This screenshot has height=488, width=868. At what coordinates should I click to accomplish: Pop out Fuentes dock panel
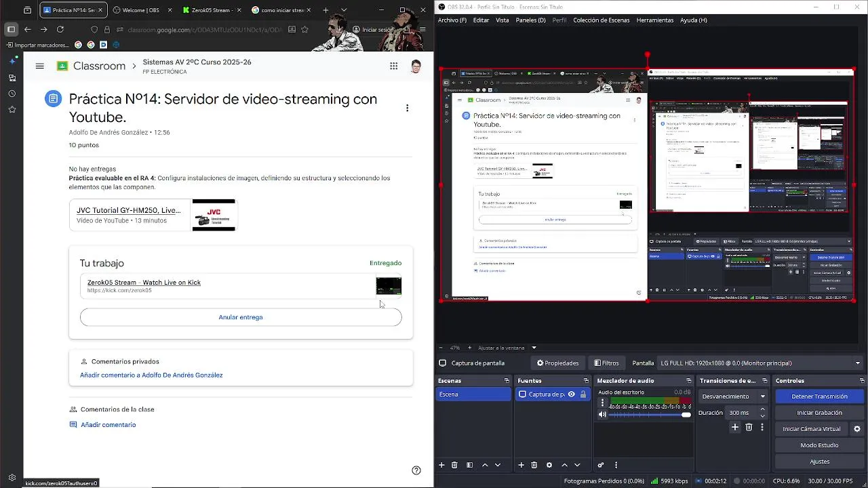[x=586, y=381]
